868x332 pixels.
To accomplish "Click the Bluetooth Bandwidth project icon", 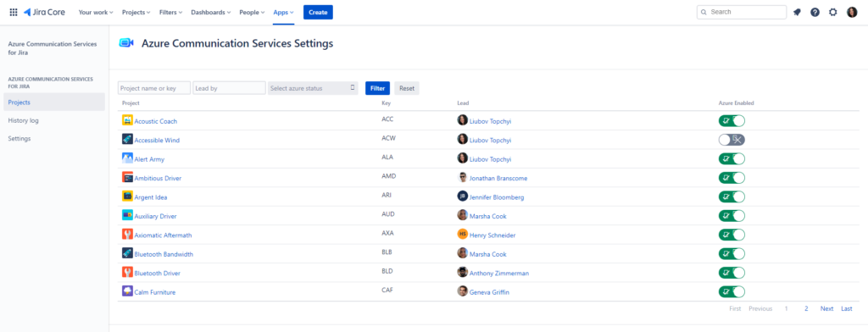I will tap(127, 253).
